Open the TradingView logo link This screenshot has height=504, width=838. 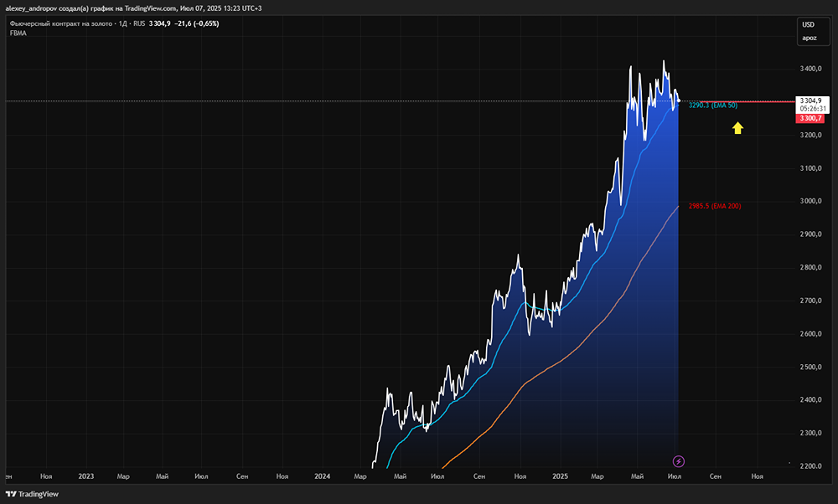(x=32, y=494)
